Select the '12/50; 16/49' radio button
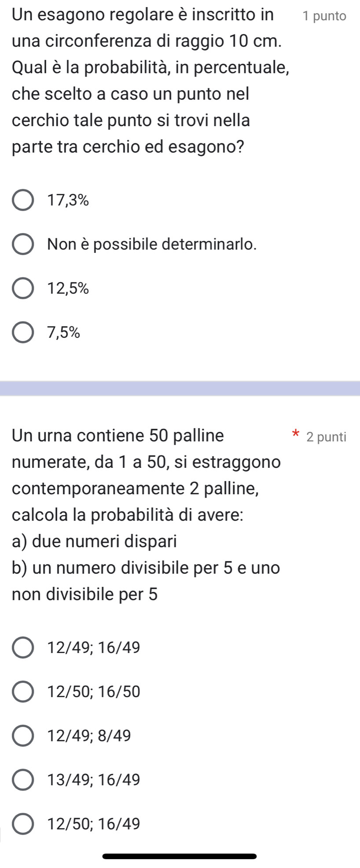Viewport: 360px width, 868px height. coord(23,824)
